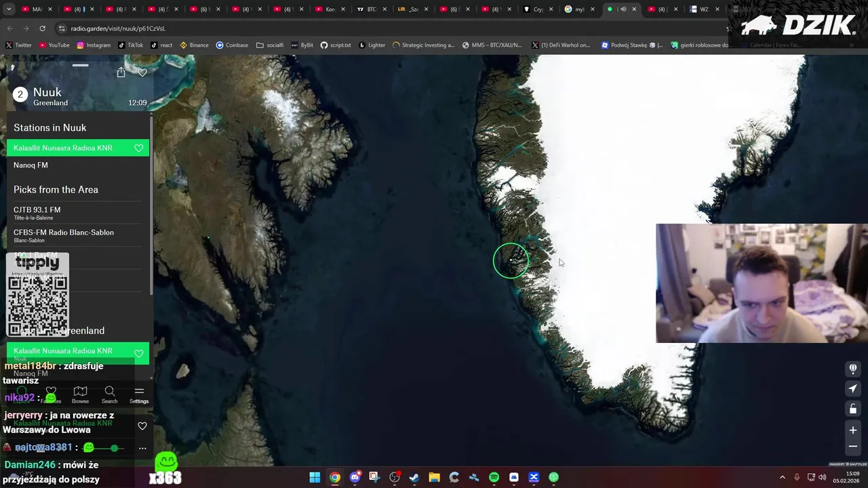Toggle the map lock icon
The width and height of the screenshot is (868, 488).
(x=853, y=409)
